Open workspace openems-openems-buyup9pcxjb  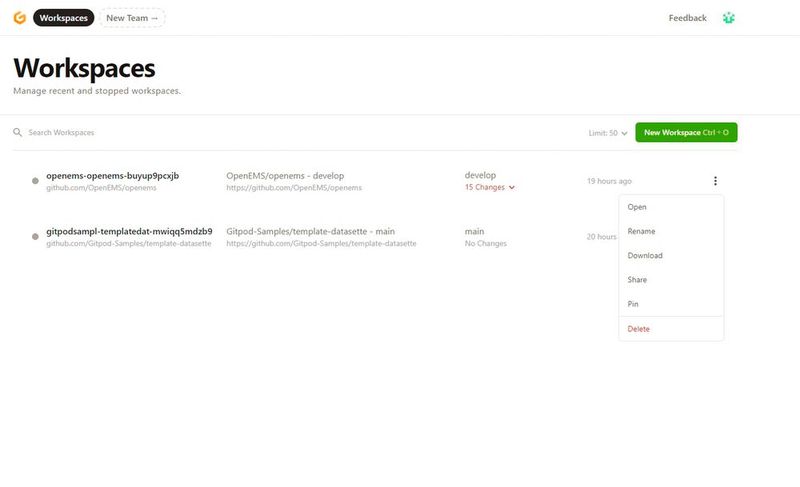point(112,175)
